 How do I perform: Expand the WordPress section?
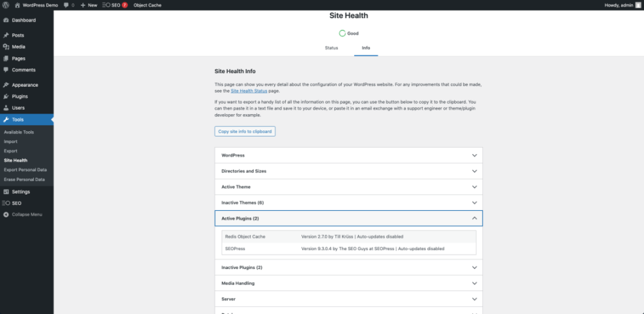tap(348, 155)
